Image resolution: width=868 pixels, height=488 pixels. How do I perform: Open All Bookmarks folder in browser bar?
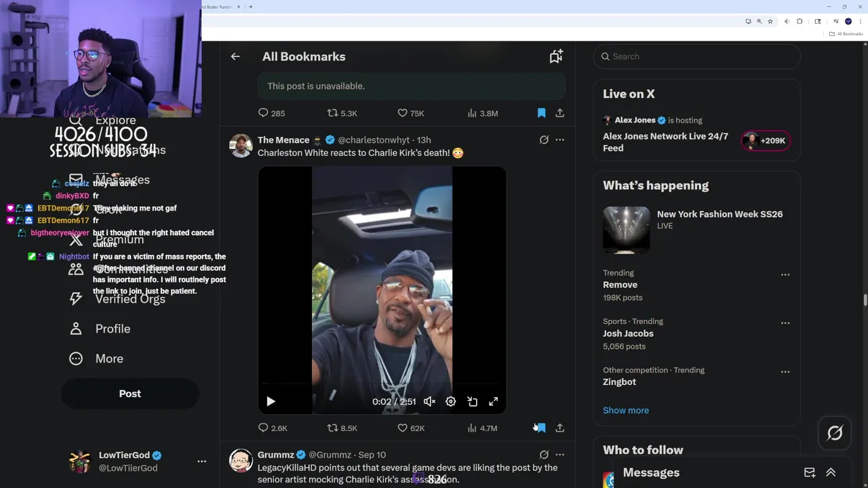point(845,33)
